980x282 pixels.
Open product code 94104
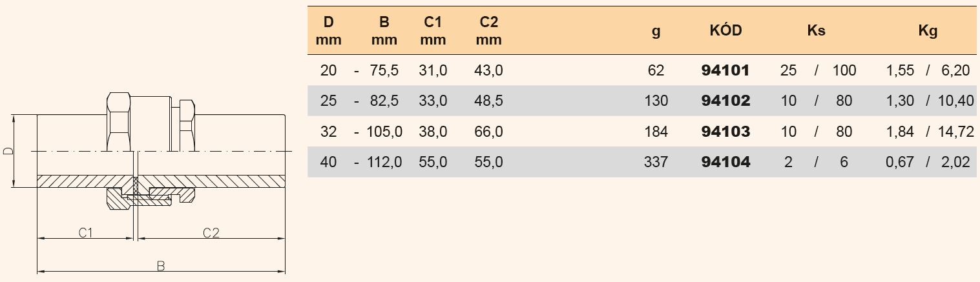725,162
